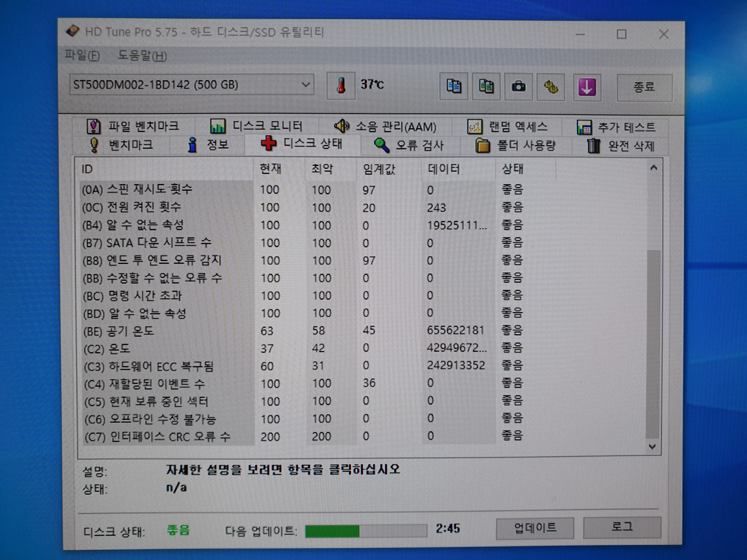The image size is (747, 560).
Task: Click the 상태 column header
Action: pos(525,169)
